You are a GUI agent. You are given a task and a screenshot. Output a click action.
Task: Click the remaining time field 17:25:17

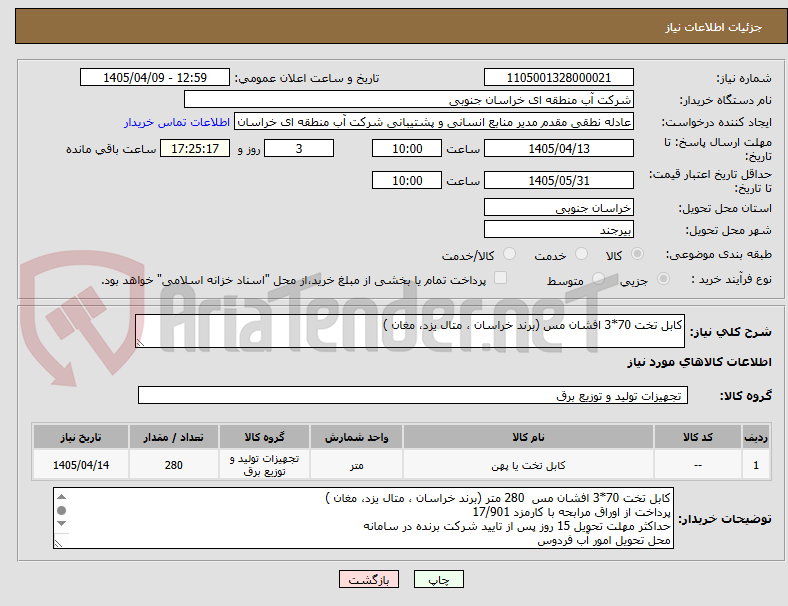pos(195,148)
